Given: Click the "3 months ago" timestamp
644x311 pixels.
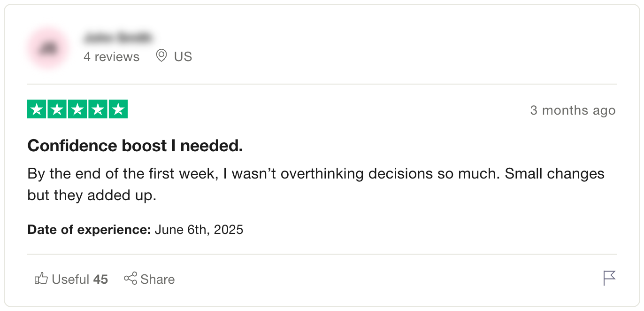Looking at the screenshot, I should [572, 110].
